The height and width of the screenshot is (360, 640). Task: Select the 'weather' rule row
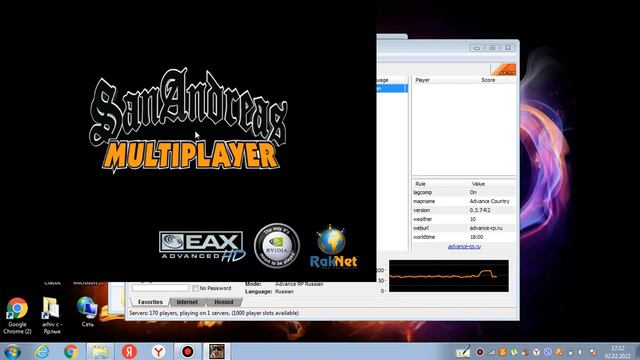(464, 219)
